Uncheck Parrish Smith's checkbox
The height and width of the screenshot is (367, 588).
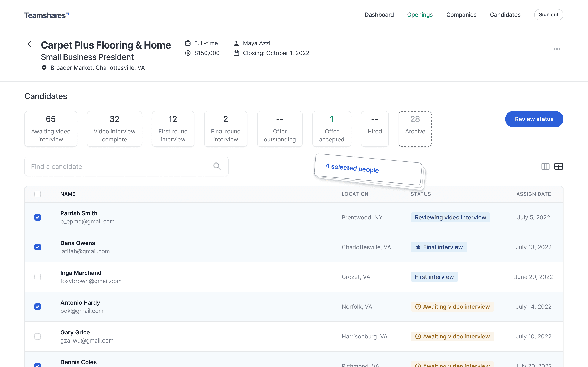[38, 217]
